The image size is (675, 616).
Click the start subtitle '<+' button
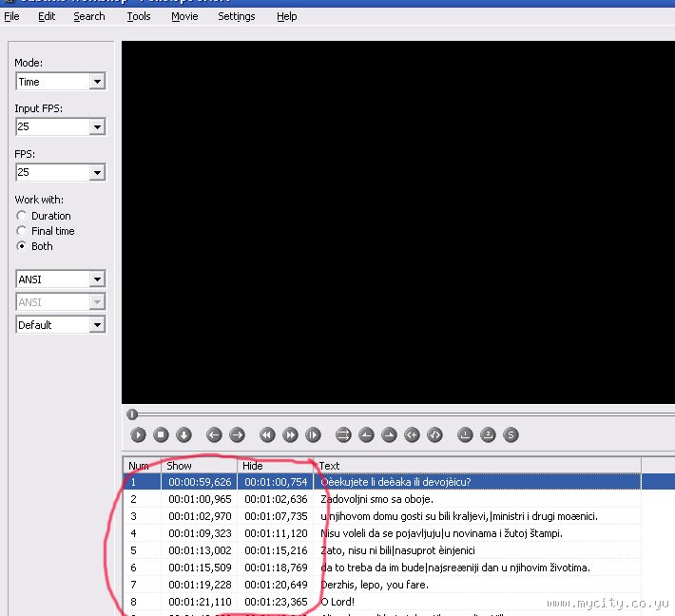coord(412,434)
